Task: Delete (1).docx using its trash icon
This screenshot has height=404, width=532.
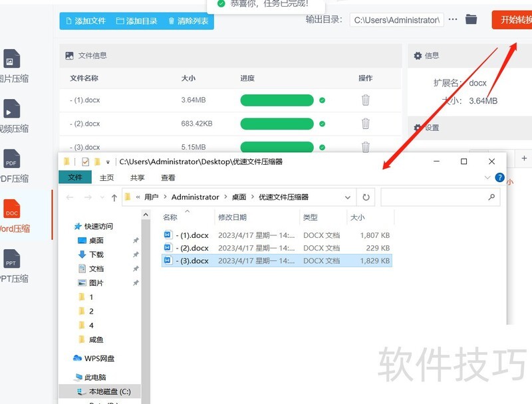Action: pyautogui.click(x=365, y=100)
